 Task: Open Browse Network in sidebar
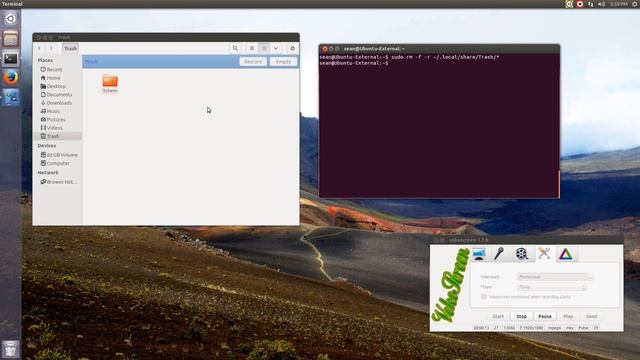[x=59, y=182]
